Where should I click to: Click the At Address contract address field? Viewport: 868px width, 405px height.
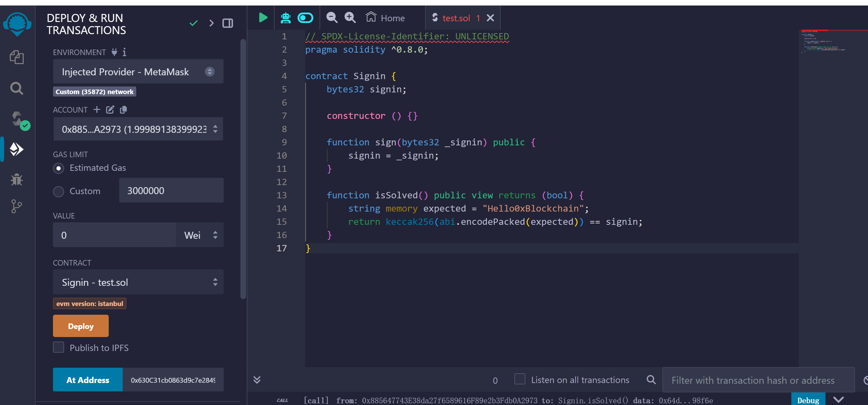pos(173,380)
